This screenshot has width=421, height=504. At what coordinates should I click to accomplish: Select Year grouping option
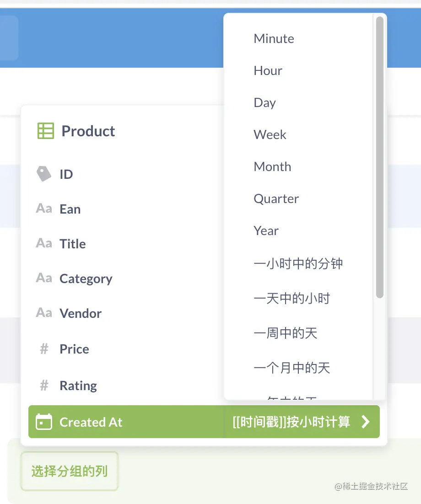(266, 231)
